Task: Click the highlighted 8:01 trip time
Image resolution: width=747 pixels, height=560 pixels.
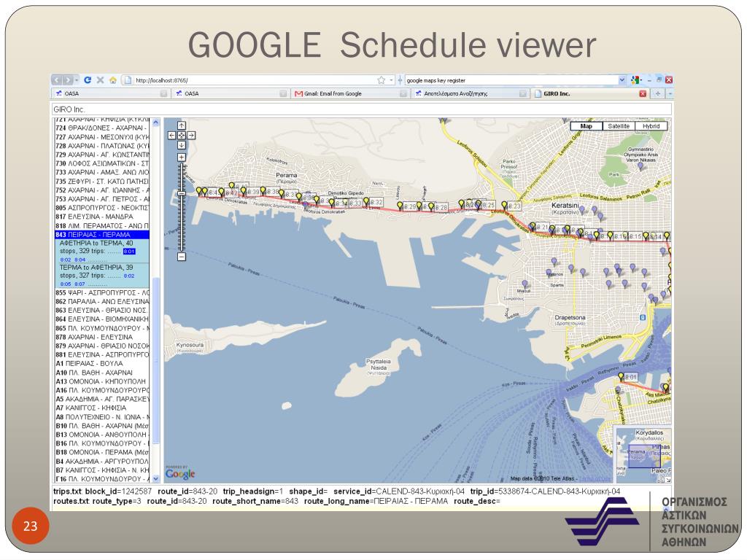Action: (x=129, y=252)
